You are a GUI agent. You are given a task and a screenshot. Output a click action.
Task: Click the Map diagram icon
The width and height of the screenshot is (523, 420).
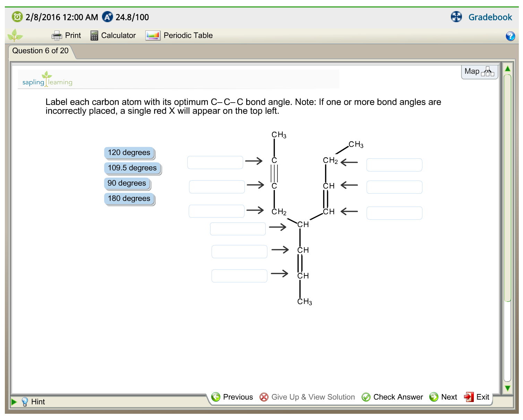(487, 71)
